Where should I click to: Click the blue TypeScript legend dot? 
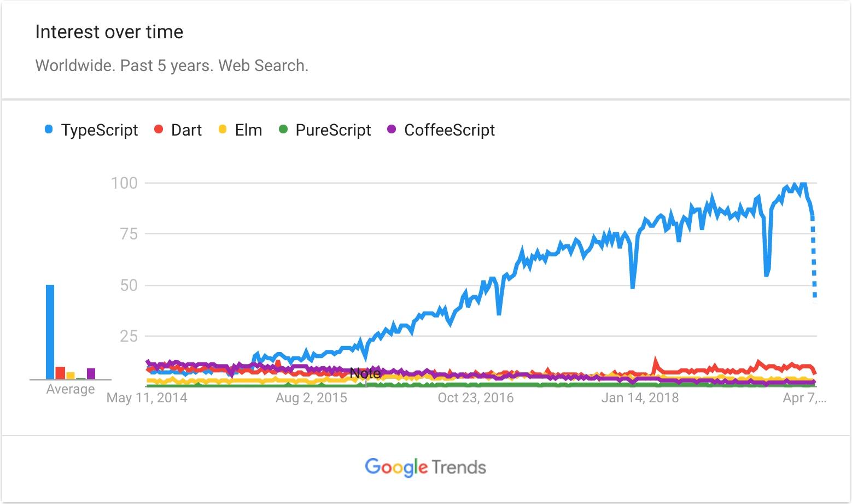point(49,130)
